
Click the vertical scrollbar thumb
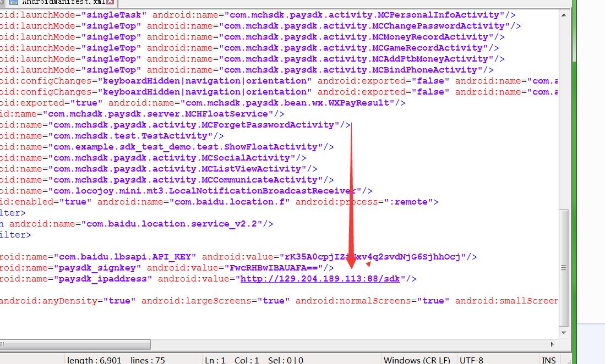point(564,268)
